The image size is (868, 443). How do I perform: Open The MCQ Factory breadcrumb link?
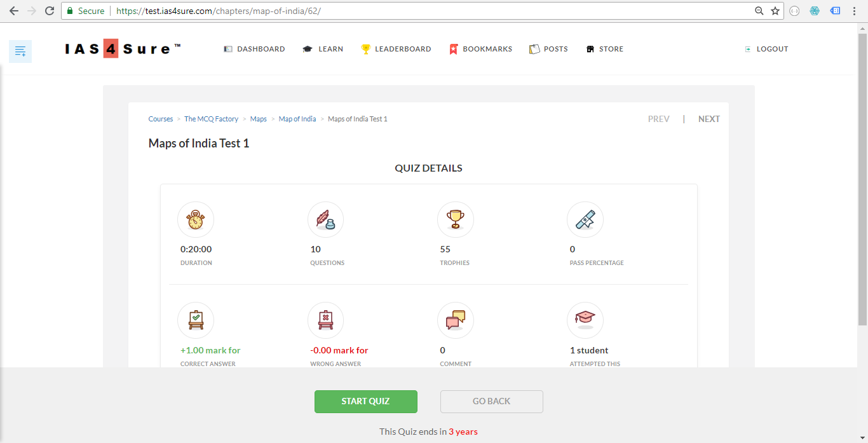(211, 119)
